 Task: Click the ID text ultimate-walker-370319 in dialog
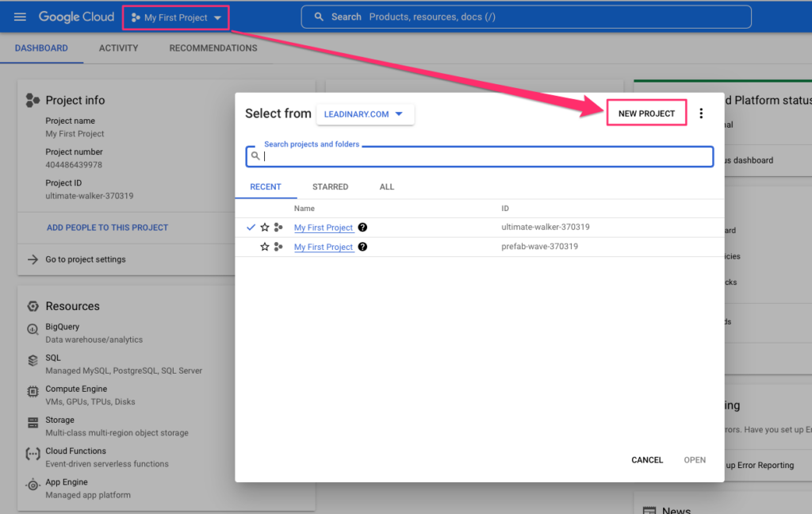click(546, 227)
